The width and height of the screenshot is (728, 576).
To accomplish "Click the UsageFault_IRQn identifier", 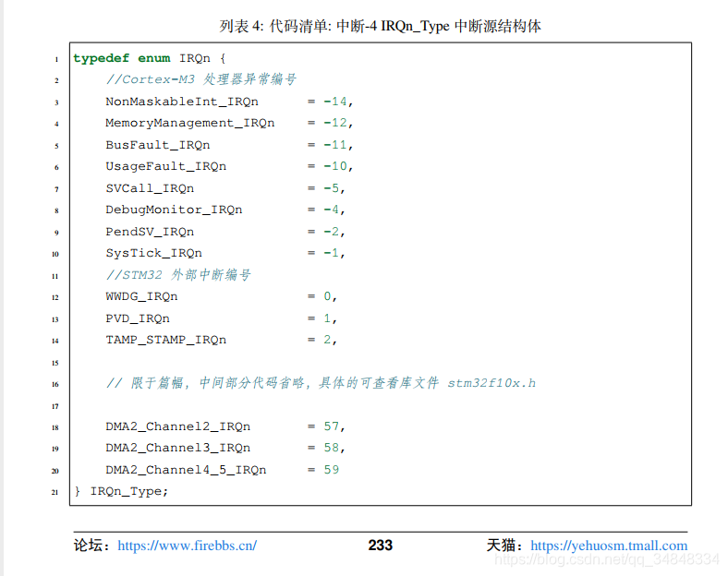I will [165, 166].
